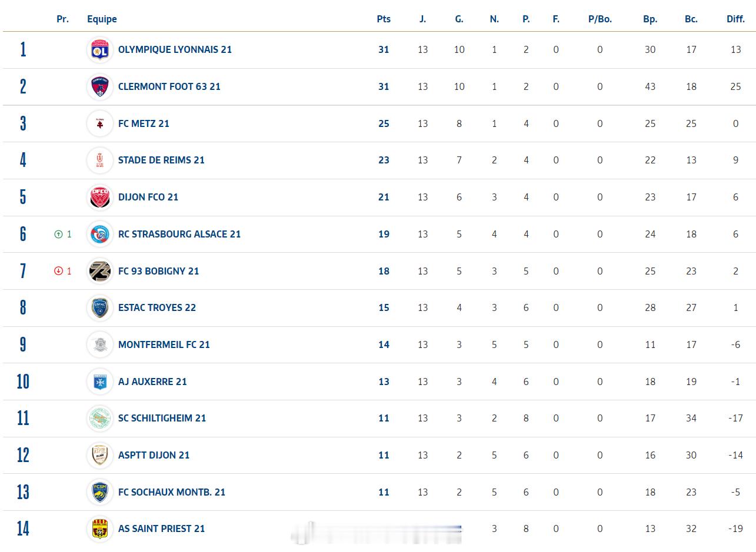The height and width of the screenshot is (552, 756).
Task: Click the ESTAC Troyes club crest
Action: 100,308
